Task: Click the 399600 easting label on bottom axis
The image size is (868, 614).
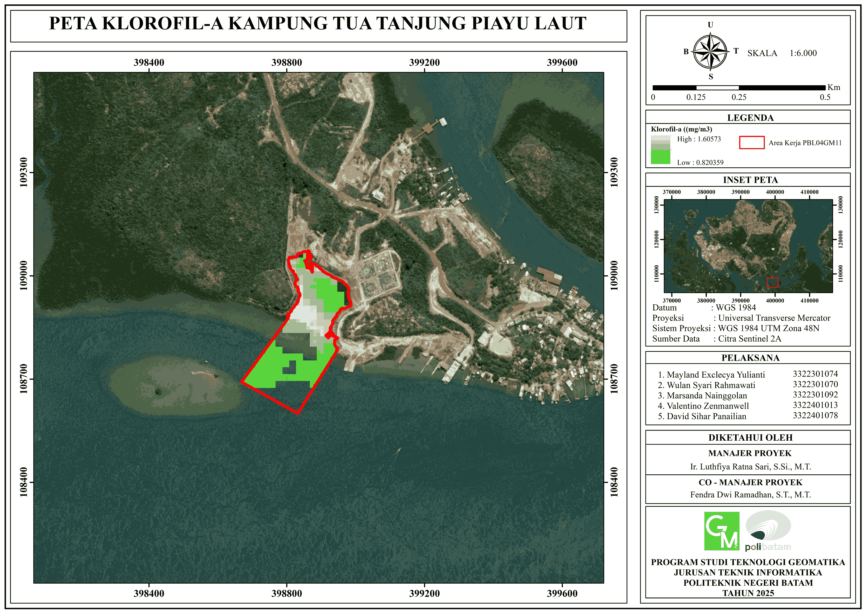Action: point(562,593)
